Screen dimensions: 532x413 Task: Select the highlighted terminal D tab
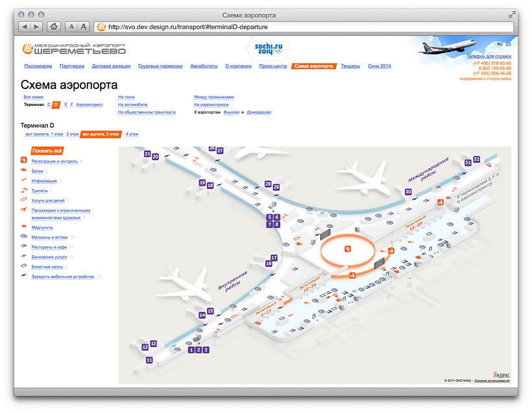coord(56,105)
